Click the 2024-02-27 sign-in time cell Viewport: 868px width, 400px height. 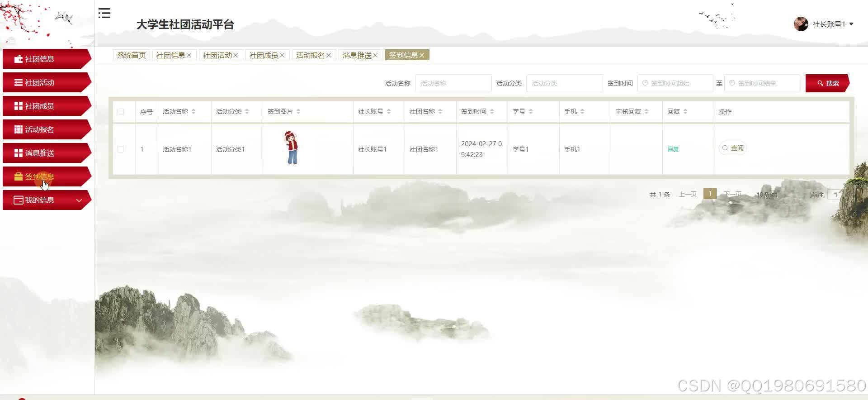(x=481, y=149)
